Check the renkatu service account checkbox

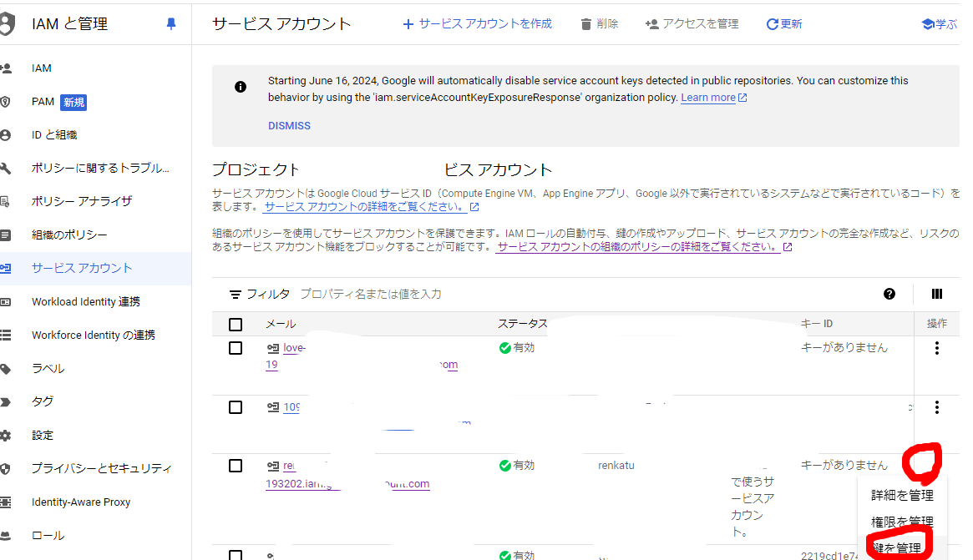[x=235, y=466]
